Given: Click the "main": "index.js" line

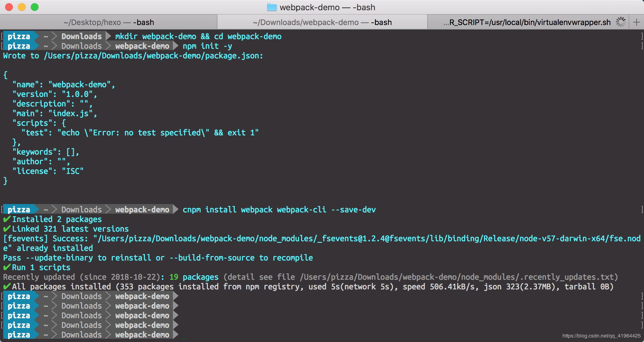Looking at the screenshot, I should (55, 114).
